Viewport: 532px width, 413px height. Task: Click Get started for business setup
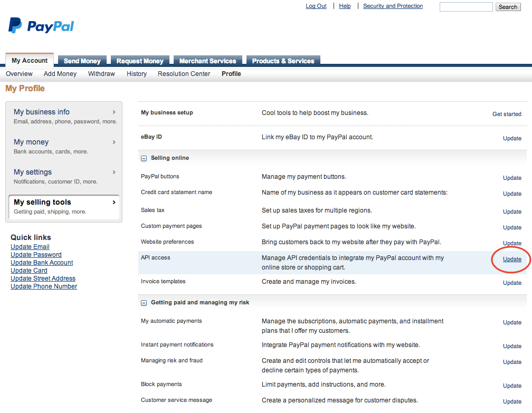pyautogui.click(x=507, y=114)
